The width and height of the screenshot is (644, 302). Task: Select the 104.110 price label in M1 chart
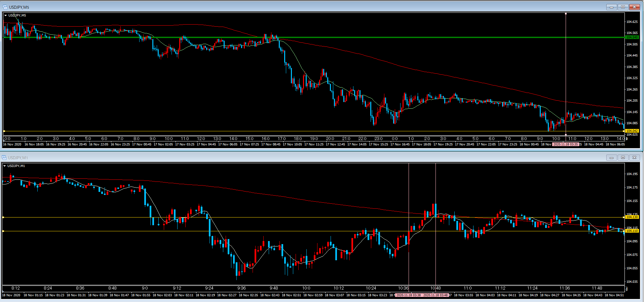pos(632,231)
